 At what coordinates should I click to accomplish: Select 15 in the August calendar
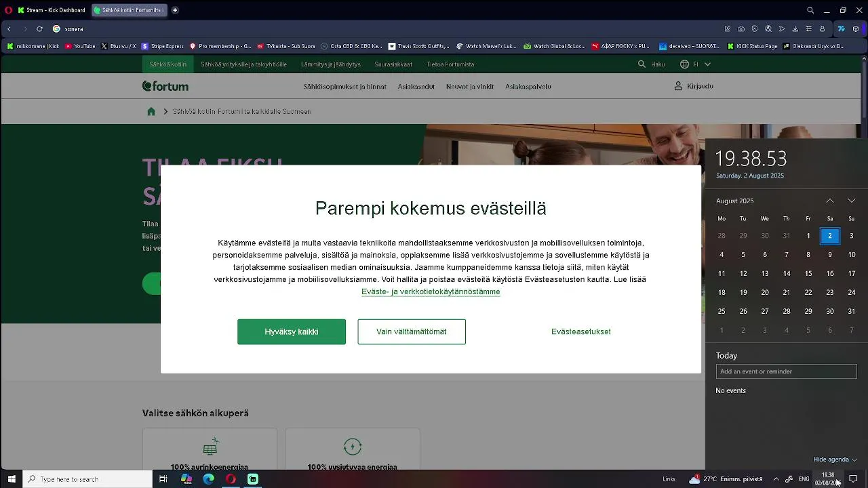pos(808,273)
